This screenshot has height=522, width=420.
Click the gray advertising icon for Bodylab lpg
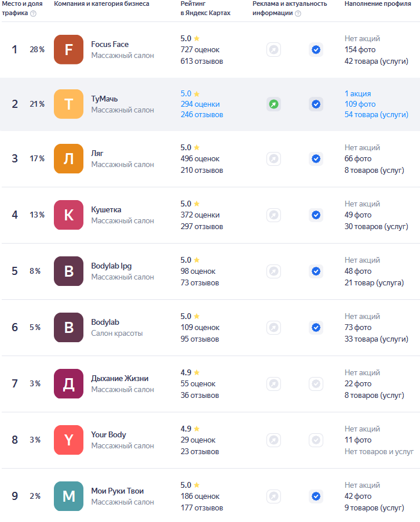(273, 271)
